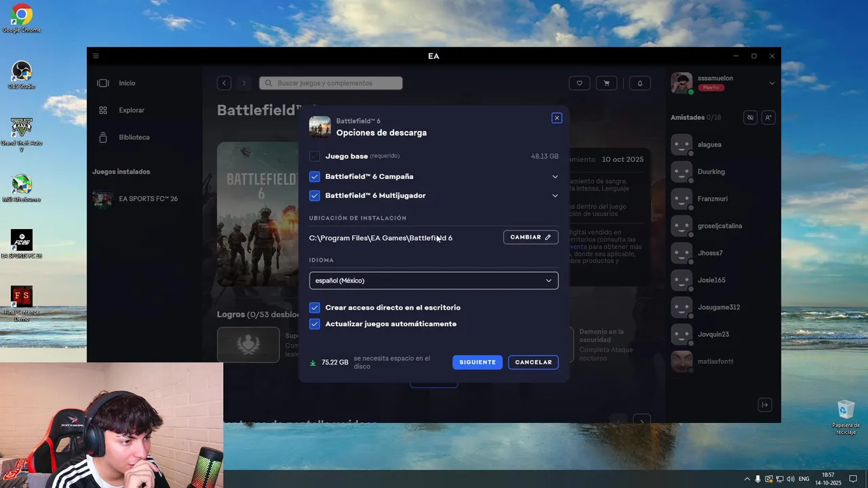The width and height of the screenshot is (868, 488).
Task: Click the taskbar volume icon
Action: pos(791,479)
